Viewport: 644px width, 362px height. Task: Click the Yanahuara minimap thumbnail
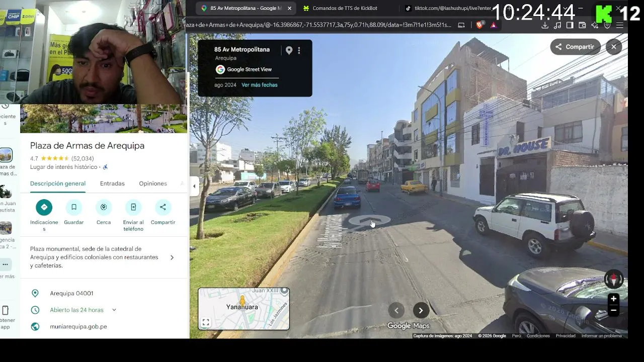244,308
